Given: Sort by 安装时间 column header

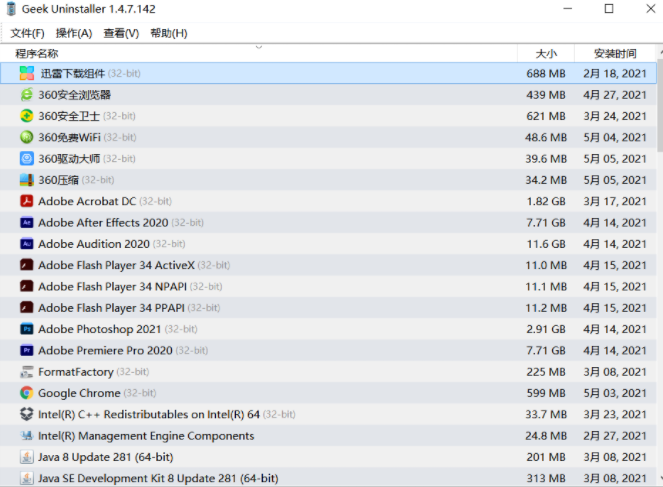Looking at the screenshot, I should pyautogui.click(x=615, y=54).
